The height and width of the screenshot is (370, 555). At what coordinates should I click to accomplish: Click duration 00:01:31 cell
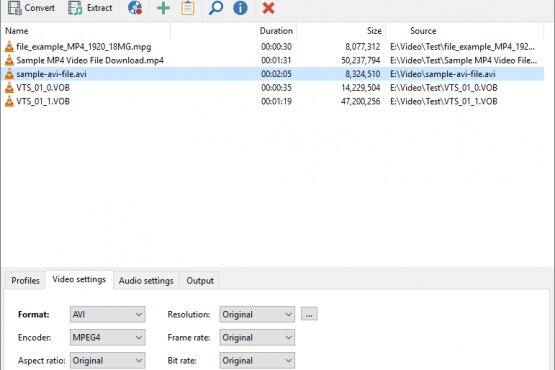[276, 60]
